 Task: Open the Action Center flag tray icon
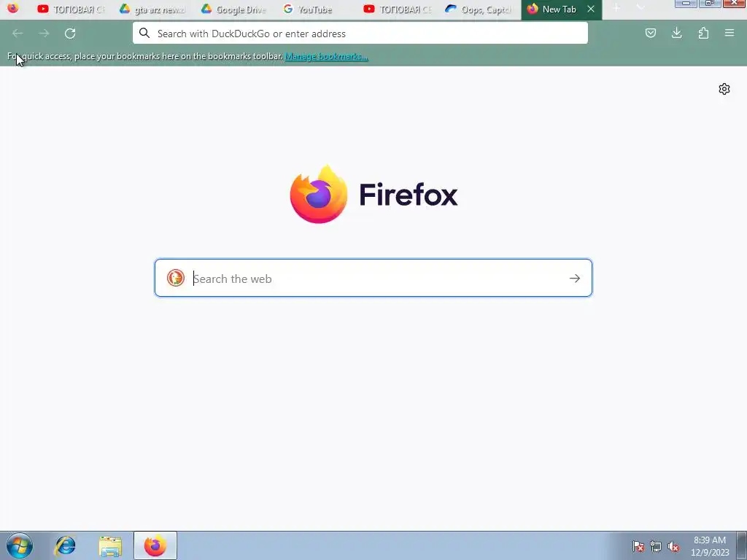pyautogui.click(x=638, y=546)
